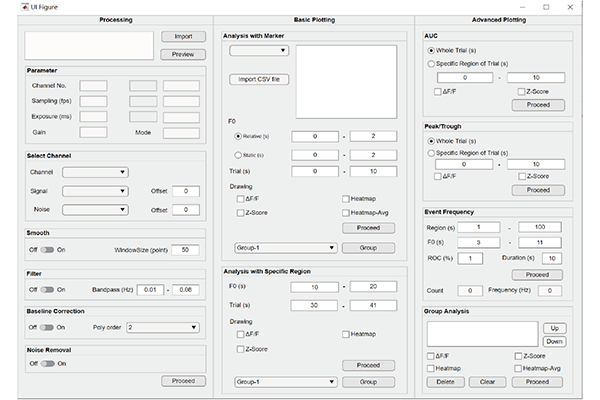Switch on the Filter toggle
Screen dimensions: 600x400
[46, 289]
